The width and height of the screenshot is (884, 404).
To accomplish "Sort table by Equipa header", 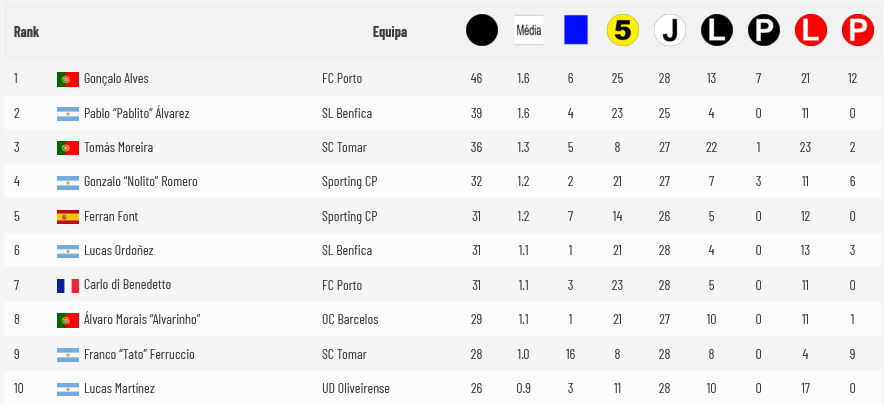I will click(x=389, y=32).
